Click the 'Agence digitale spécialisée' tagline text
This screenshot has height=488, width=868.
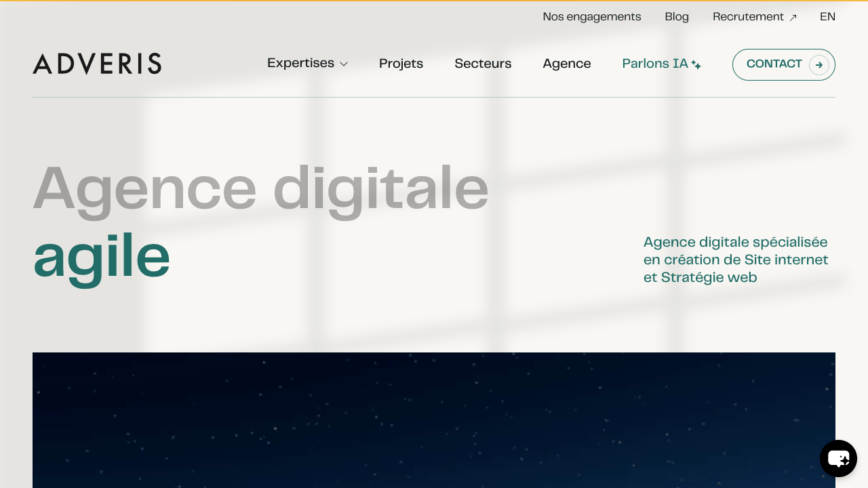click(x=736, y=260)
